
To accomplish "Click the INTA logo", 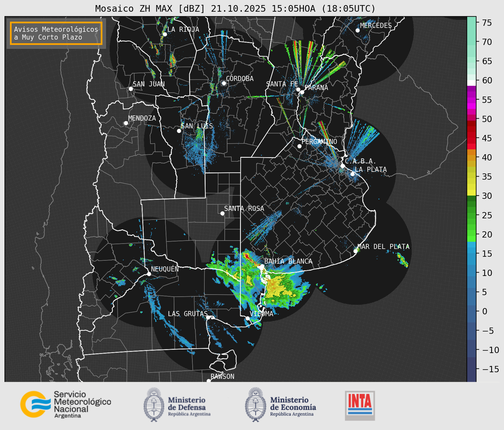I will point(360,405).
